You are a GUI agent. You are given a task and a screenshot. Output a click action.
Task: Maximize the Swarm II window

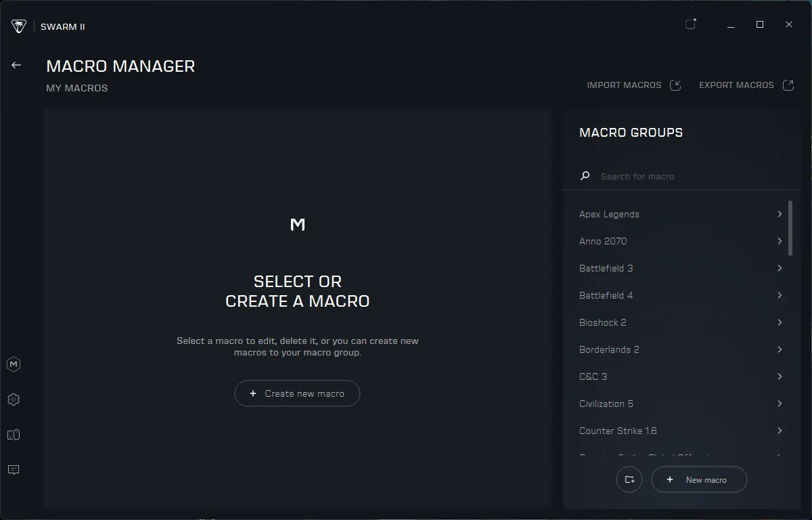[x=760, y=24]
